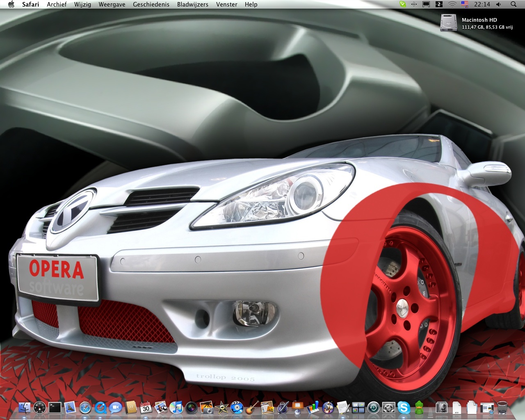
Task: Launch Numbers chart icon in dock
Action: 313,407
